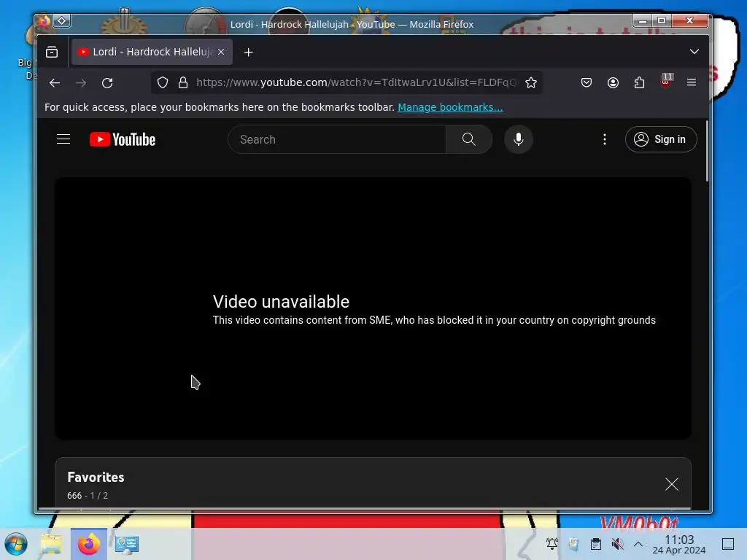Save page to Pocket

pos(587,83)
